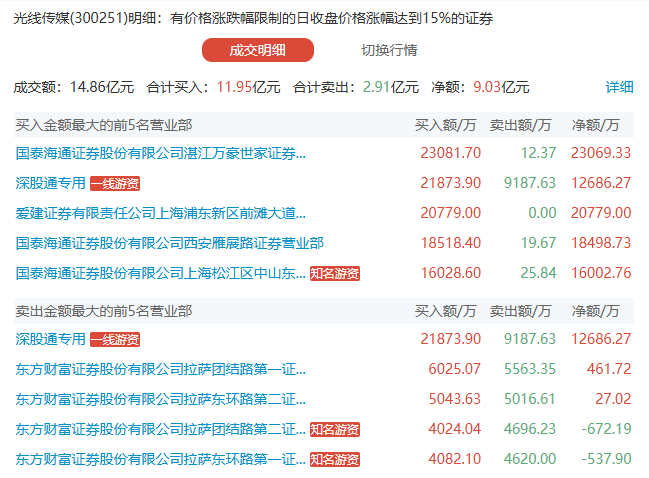The width and height of the screenshot is (649, 478).
Task: Open 国泰海通 西安雁展路证券营业部 link
Action: (170, 243)
